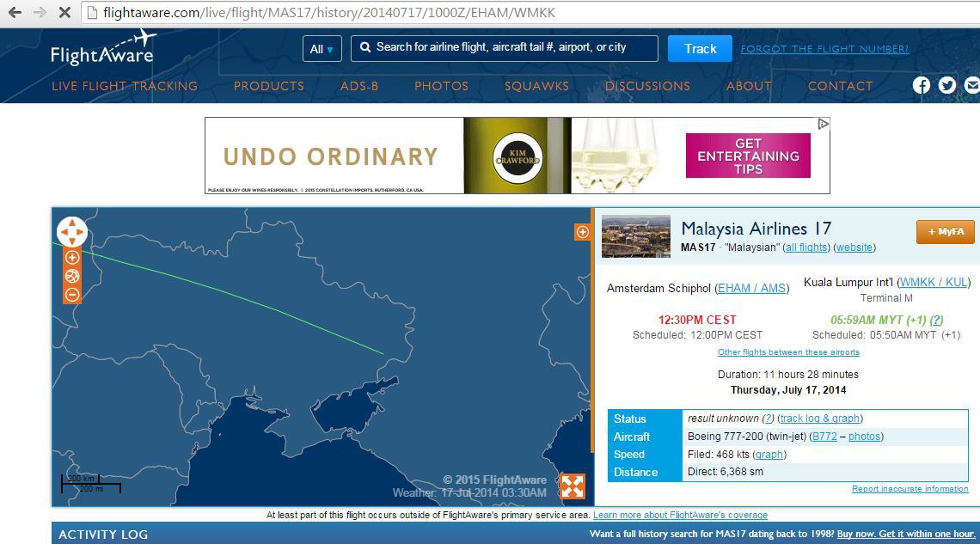The width and height of the screenshot is (980, 544).
Task: Open the all flights link
Action: coord(806,248)
